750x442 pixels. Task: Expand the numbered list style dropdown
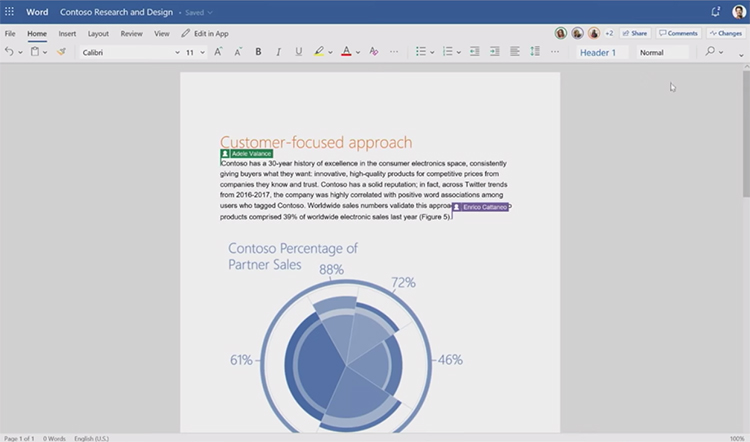pyautogui.click(x=459, y=53)
